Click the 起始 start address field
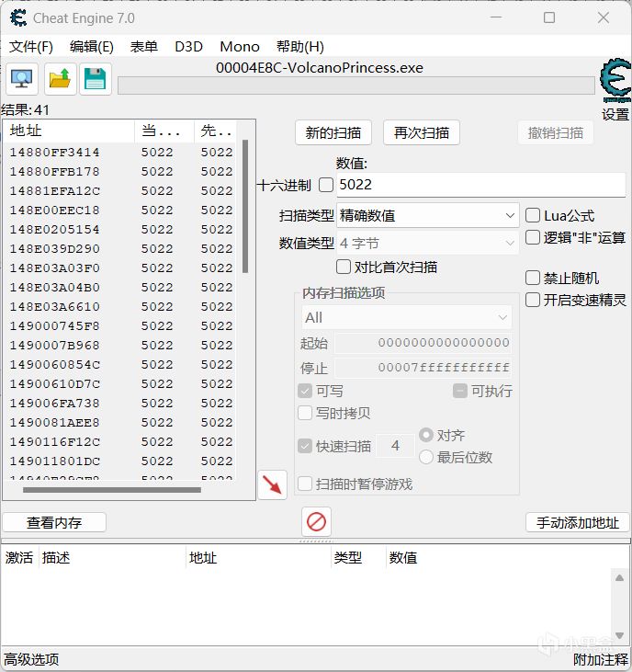This screenshot has width=632, height=672. point(423,343)
